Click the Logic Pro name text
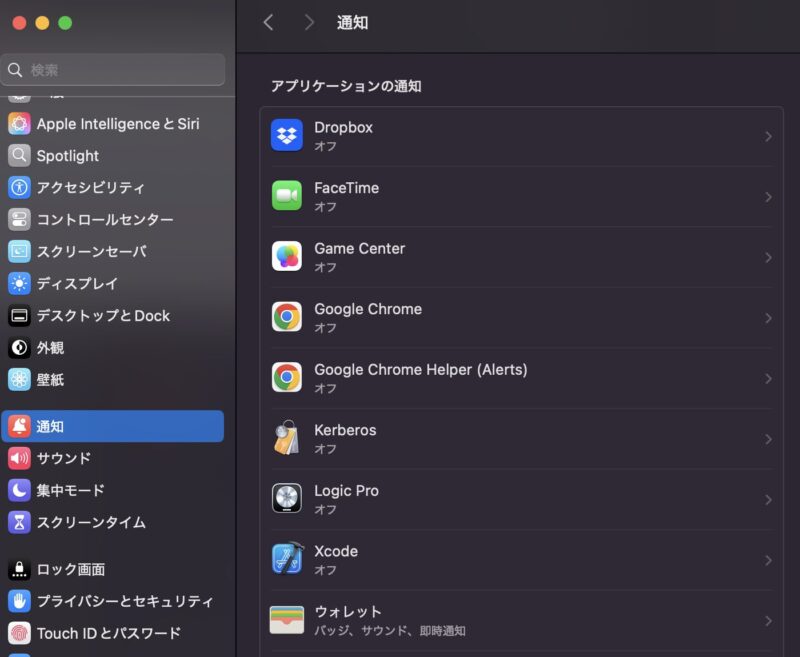The width and height of the screenshot is (800, 657). coord(346,491)
